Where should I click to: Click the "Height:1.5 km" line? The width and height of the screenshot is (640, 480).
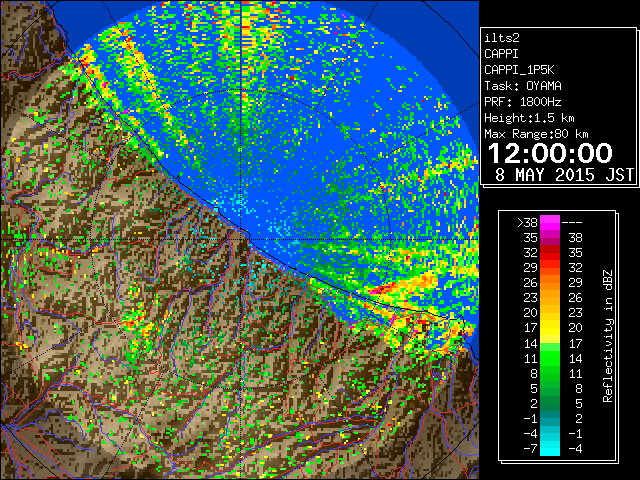coord(529,118)
